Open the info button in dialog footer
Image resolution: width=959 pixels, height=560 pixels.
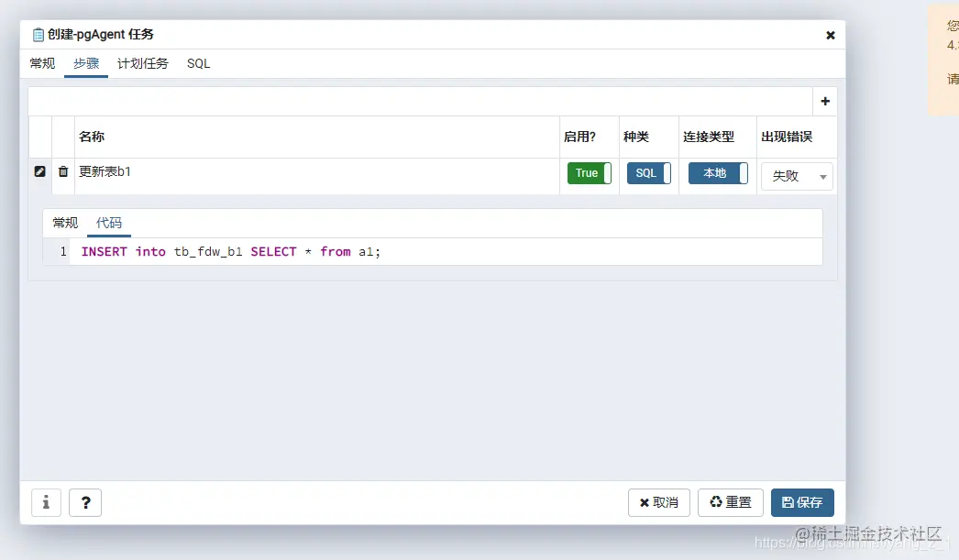coord(46,502)
